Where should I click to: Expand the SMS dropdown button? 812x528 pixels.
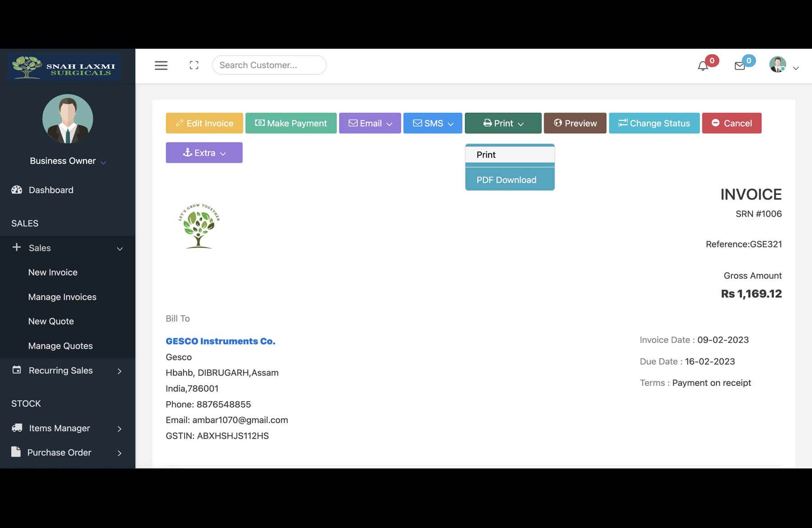click(x=433, y=123)
